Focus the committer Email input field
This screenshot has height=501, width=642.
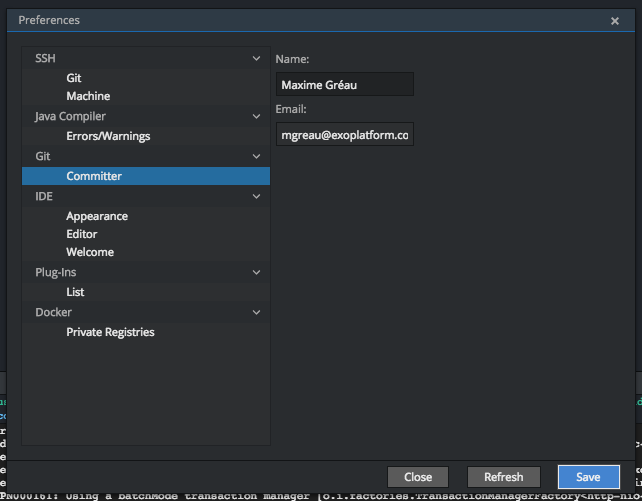tap(345, 134)
